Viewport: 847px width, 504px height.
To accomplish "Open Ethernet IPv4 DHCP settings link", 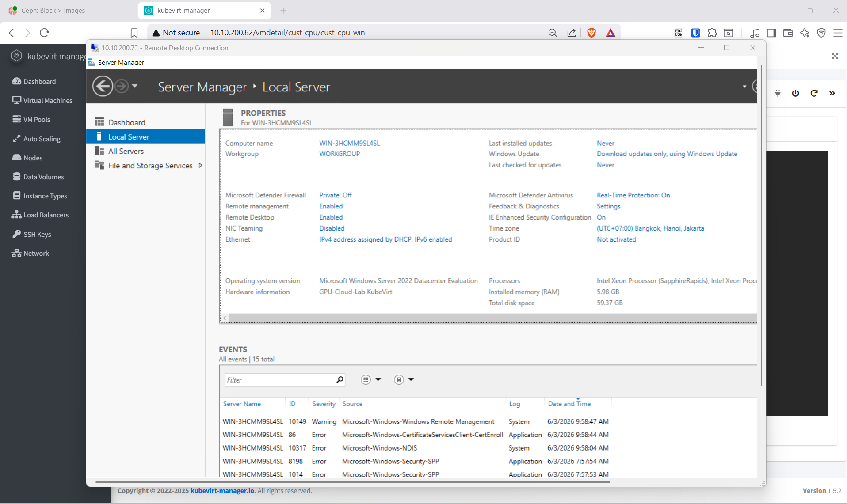I will click(385, 239).
